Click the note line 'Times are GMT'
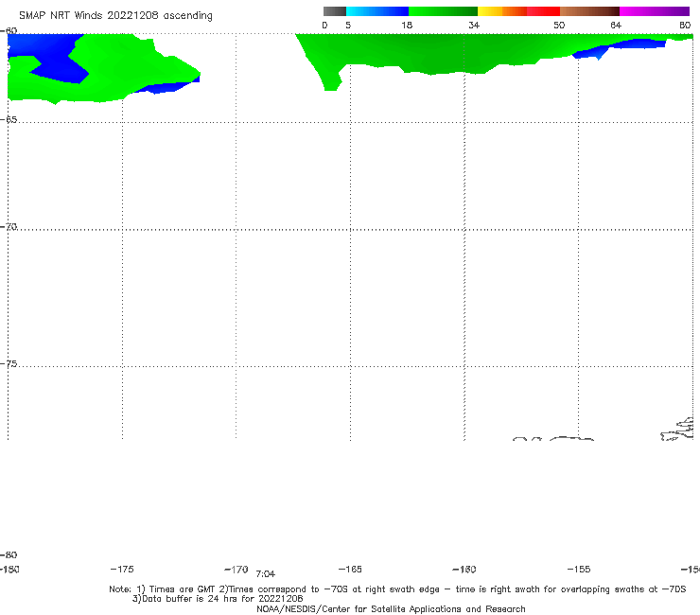 coord(182,589)
